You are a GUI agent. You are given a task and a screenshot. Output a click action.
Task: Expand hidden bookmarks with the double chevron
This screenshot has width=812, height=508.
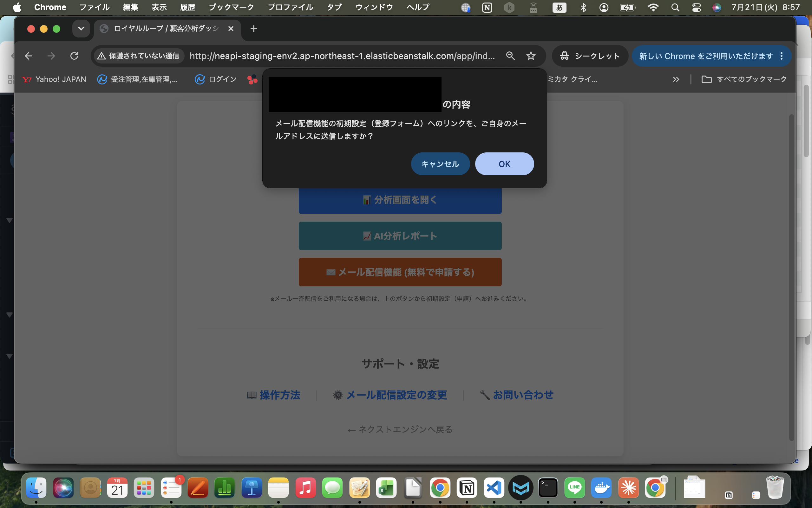676,79
